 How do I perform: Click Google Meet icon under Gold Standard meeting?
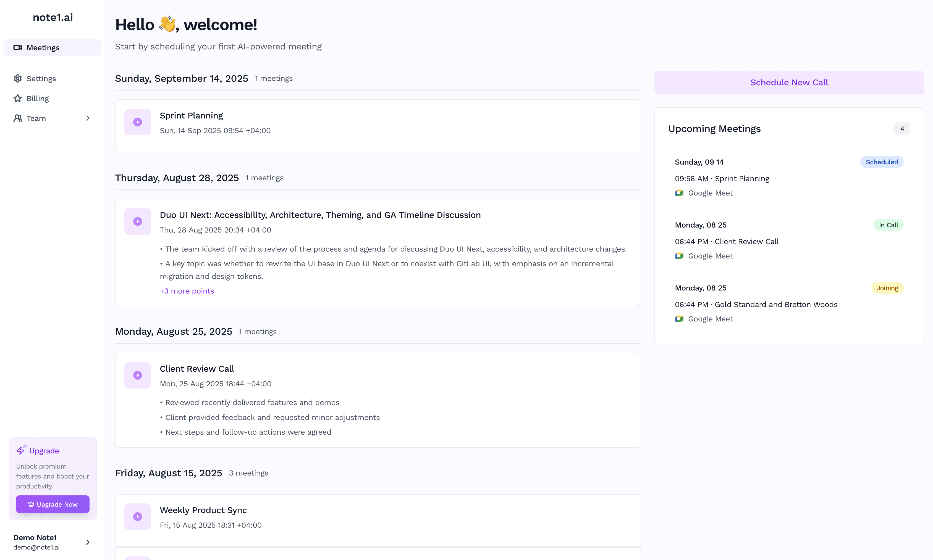point(679,319)
